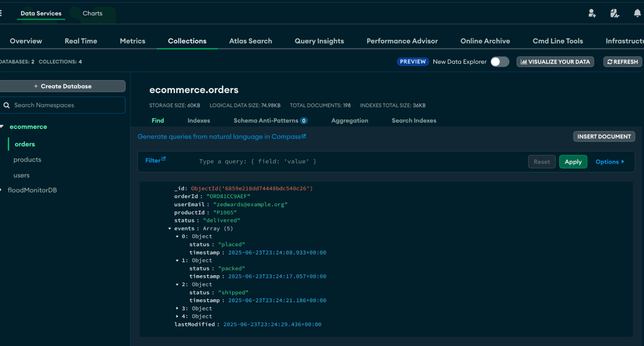The height and width of the screenshot is (346, 644).
Task: Click the Apply filter button
Action: pyautogui.click(x=573, y=162)
